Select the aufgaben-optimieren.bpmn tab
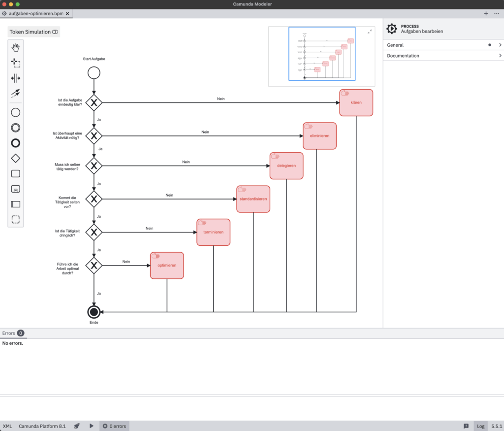This screenshot has height=431, width=504. point(34,14)
